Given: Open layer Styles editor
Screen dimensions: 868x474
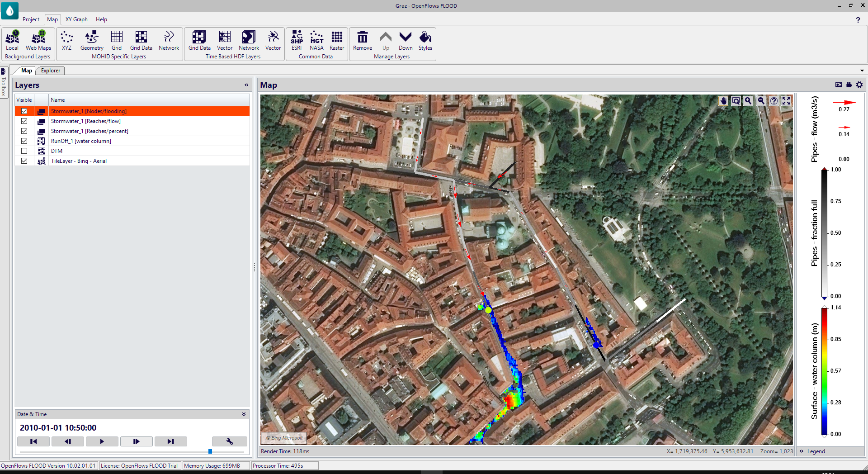Looking at the screenshot, I should tap(425, 41).
